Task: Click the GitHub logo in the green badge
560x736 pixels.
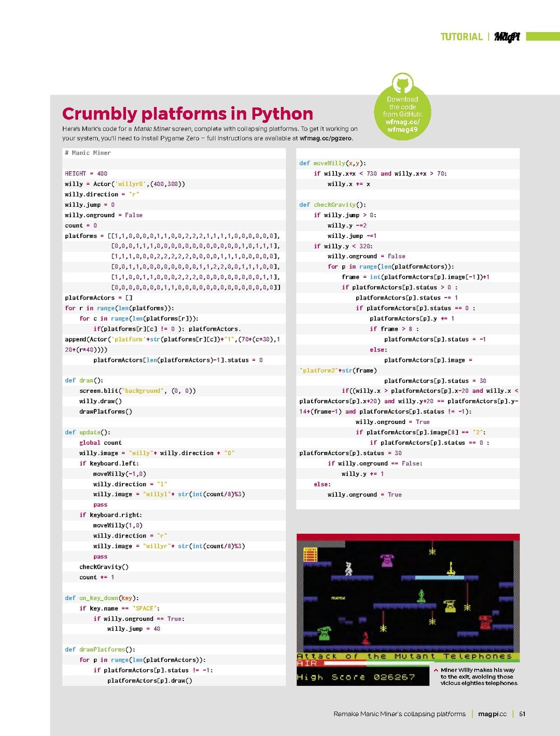Action: coord(402,84)
